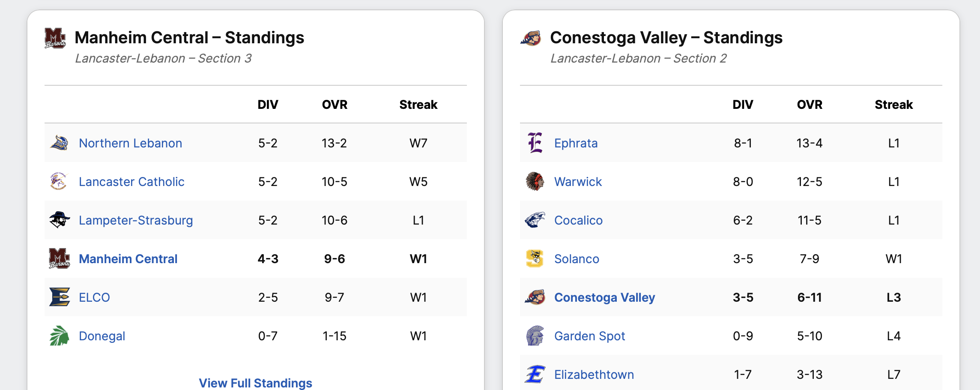Click the Lampeter-Strasburg pioneer logo
This screenshot has width=980, height=390.
(x=59, y=220)
